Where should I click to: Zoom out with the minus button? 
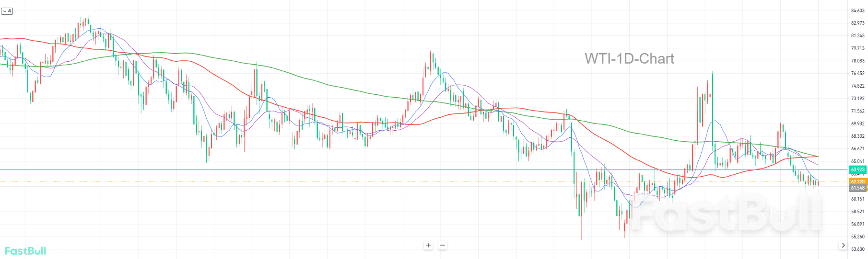point(443,245)
